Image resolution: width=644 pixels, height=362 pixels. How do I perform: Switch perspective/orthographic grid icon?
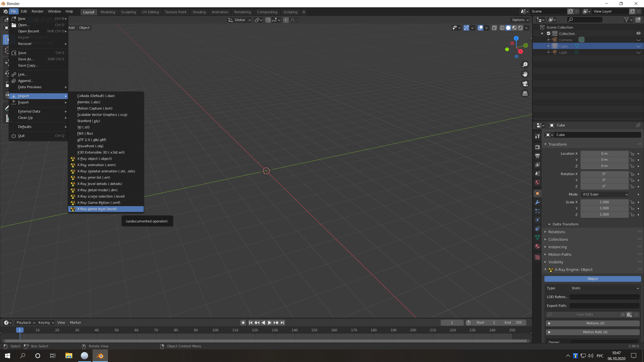pyautogui.click(x=525, y=93)
